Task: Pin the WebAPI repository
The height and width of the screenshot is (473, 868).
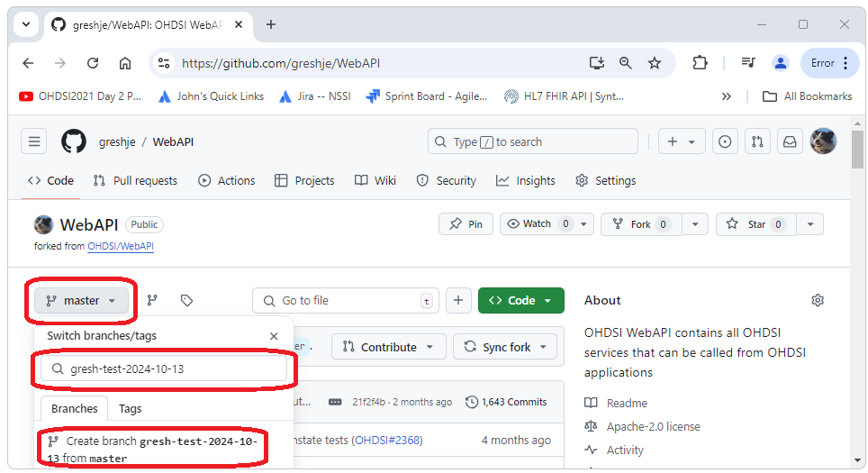Action: click(x=466, y=223)
